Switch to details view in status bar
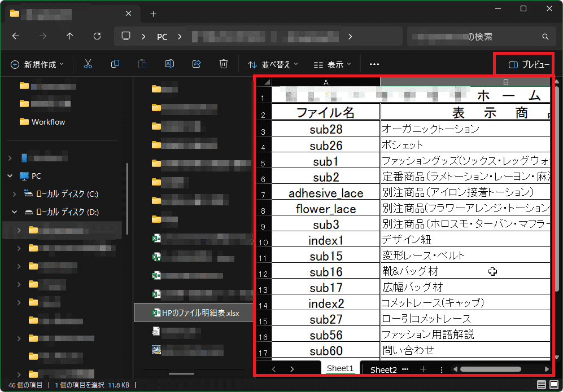The width and height of the screenshot is (563, 392). pos(542,385)
